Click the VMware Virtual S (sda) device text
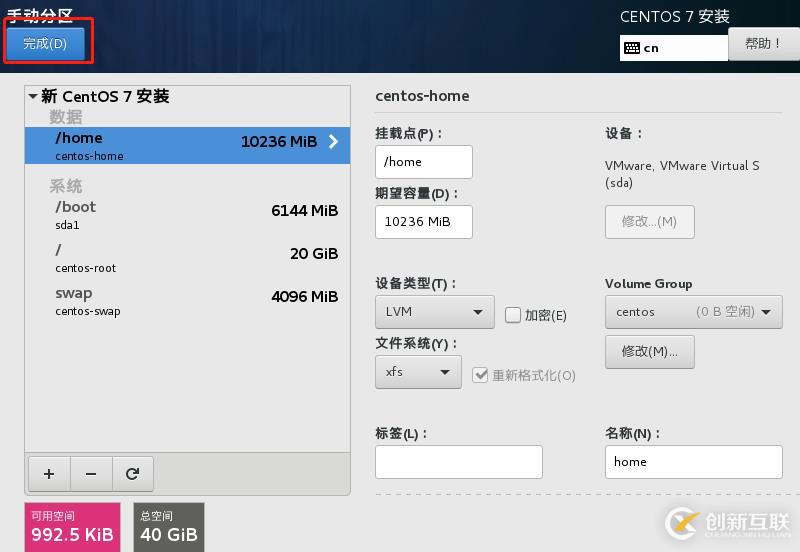This screenshot has width=800, height=552. pyautogui.click(x=682, y=174)
